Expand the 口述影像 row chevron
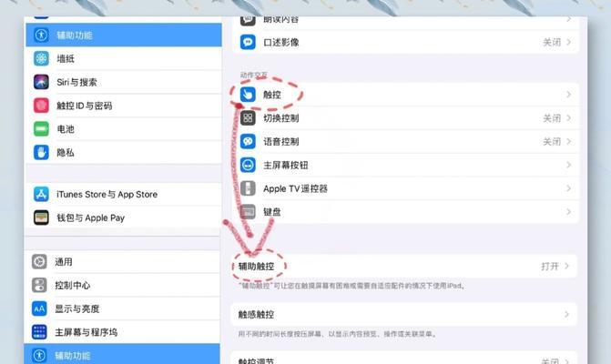 click(569, 42)
